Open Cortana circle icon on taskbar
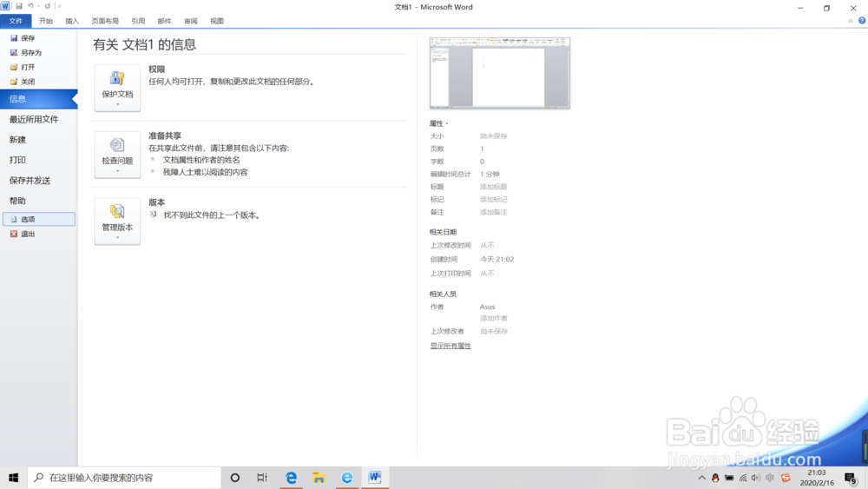868x489 pixels. (234, 478)
